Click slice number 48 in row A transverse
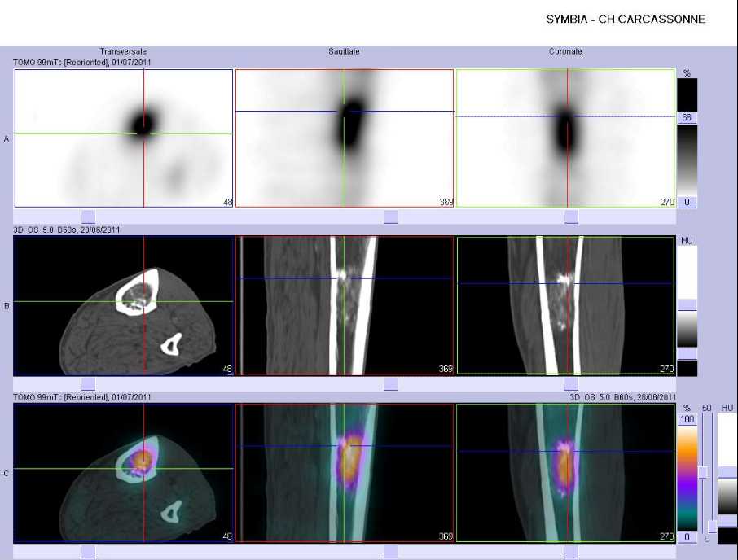 227,202
